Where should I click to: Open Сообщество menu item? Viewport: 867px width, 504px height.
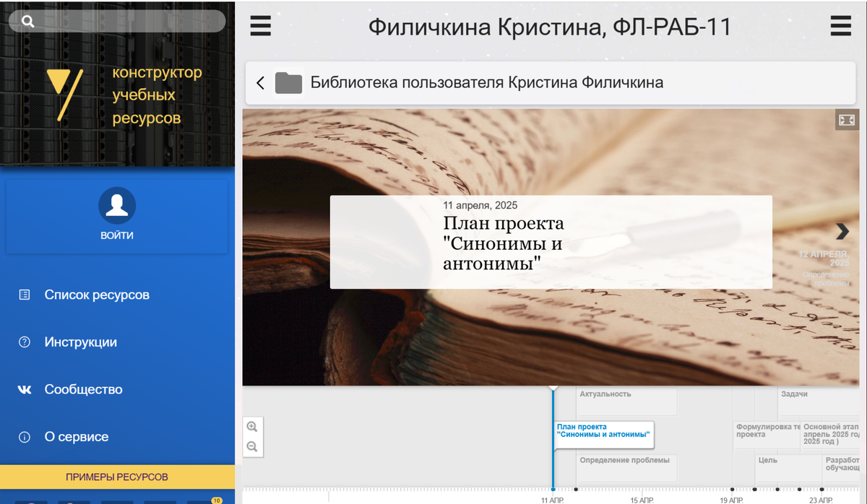[x=84, y=389]
